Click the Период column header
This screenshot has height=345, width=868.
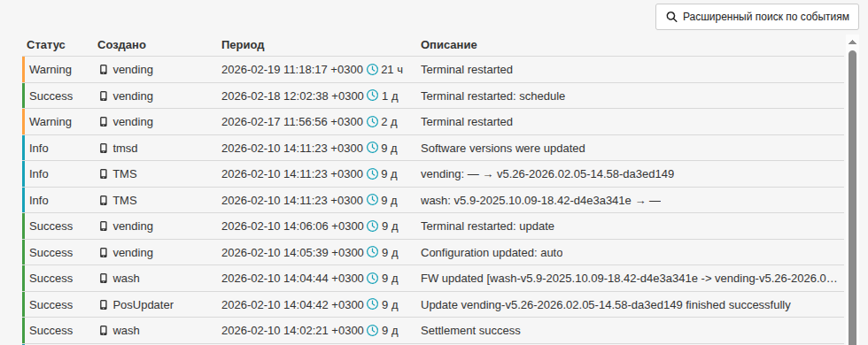243,45
